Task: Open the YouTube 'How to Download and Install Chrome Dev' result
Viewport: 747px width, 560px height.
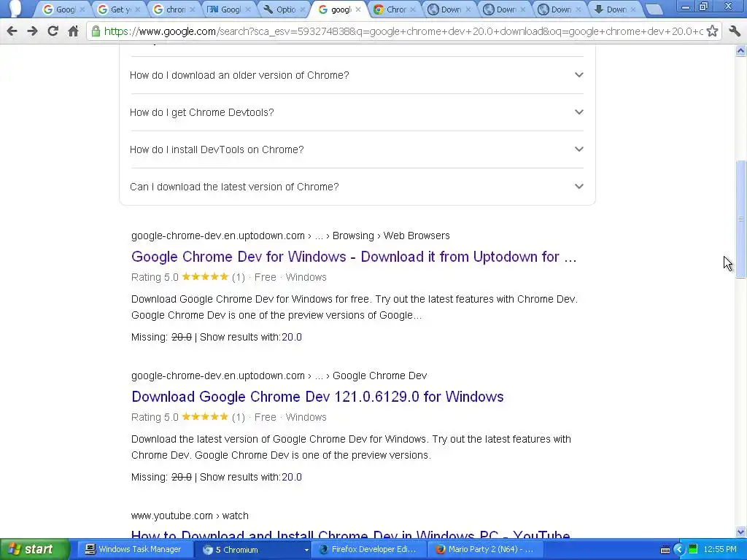Action: (x=351, y=536)
